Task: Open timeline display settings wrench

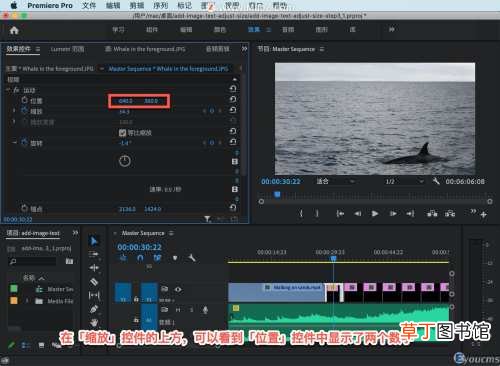Action: pyautogui.click(x=192, y=258)
